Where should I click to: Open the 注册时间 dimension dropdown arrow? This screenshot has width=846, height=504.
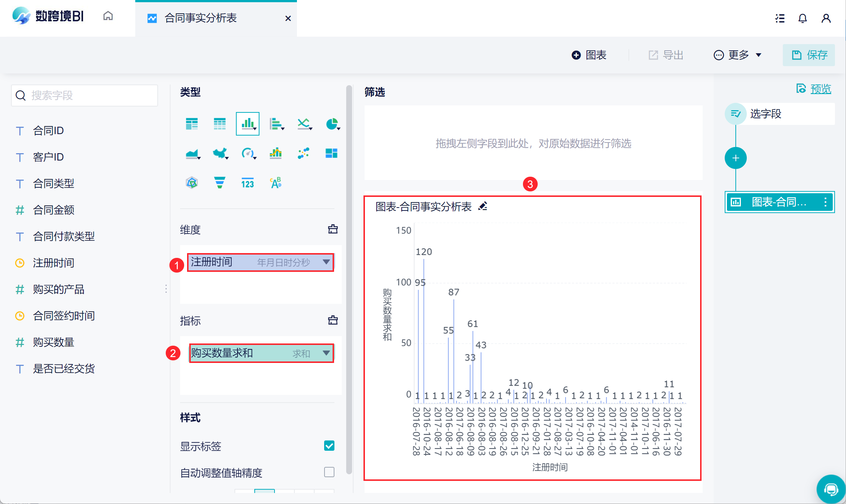tap(326, 262)
